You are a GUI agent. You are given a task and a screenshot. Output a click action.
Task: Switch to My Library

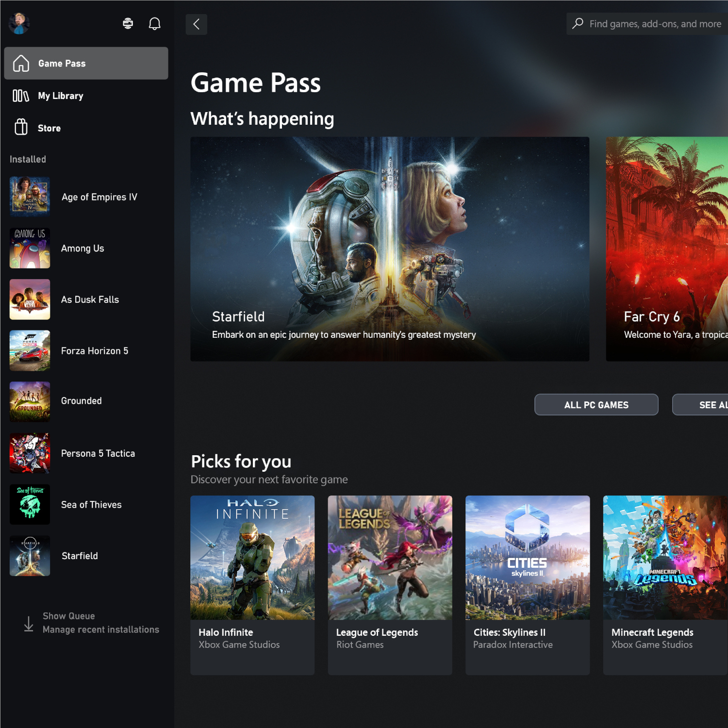60,96
